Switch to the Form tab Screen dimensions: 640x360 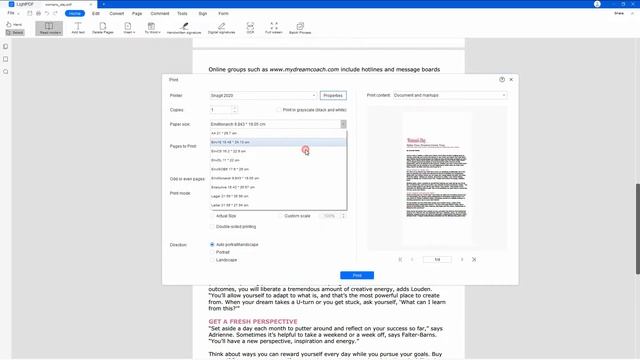(223, 13)
